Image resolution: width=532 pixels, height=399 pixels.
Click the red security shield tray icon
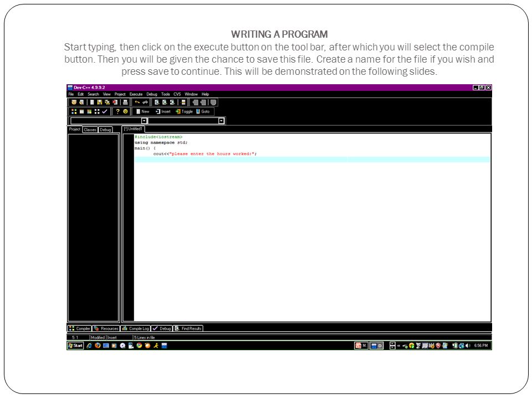438,346
